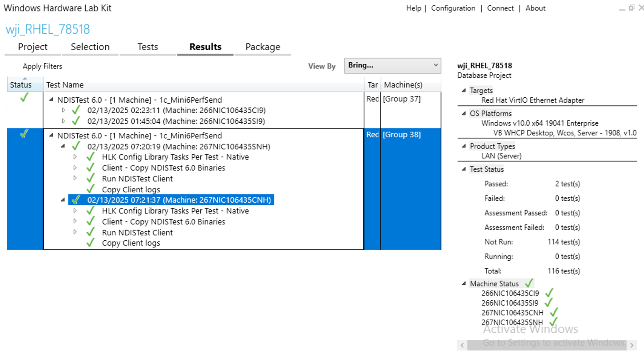Open the Selection tab

point(90,47)
